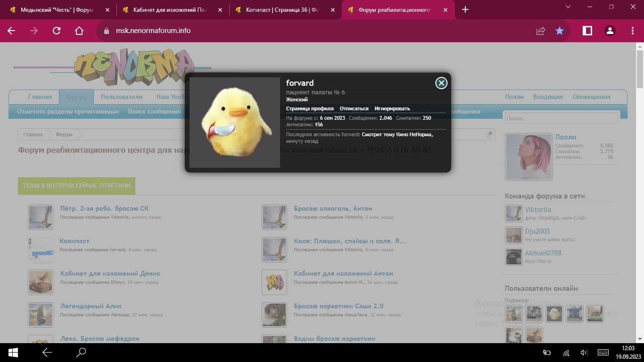Open the Пользователи forum tab
Image resolution: width=644 pixels, height=362 pixels.
(x=121, y=97)
